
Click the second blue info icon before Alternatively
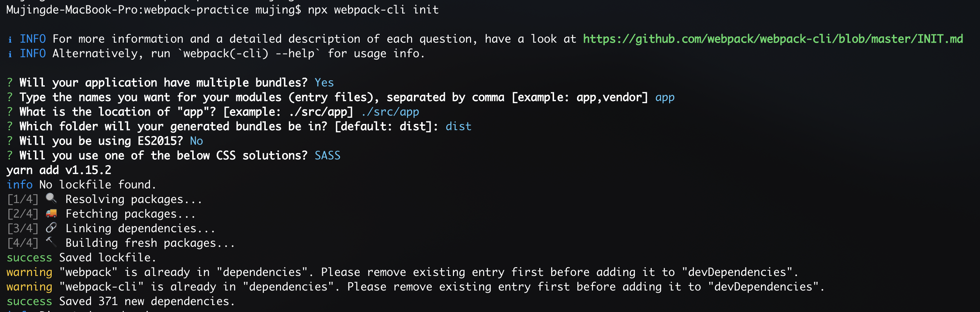pos(10,54)
